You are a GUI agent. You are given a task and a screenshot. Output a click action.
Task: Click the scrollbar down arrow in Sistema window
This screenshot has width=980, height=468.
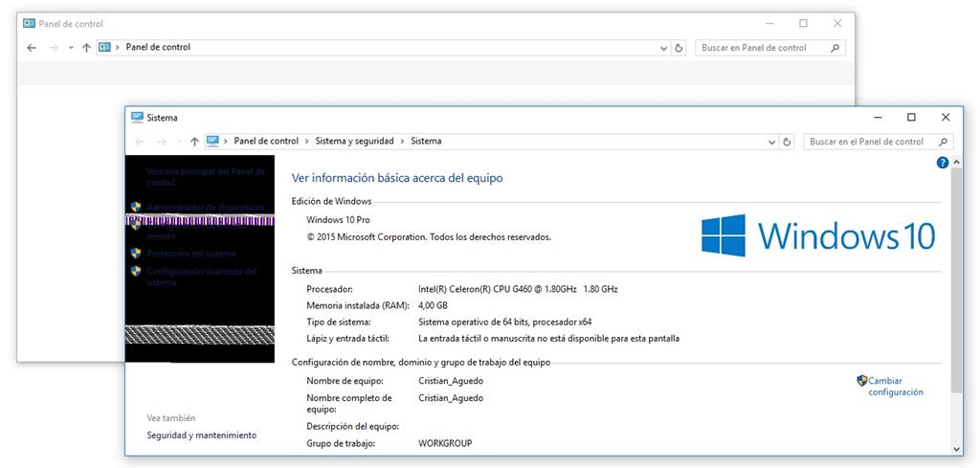coord(957,449)
